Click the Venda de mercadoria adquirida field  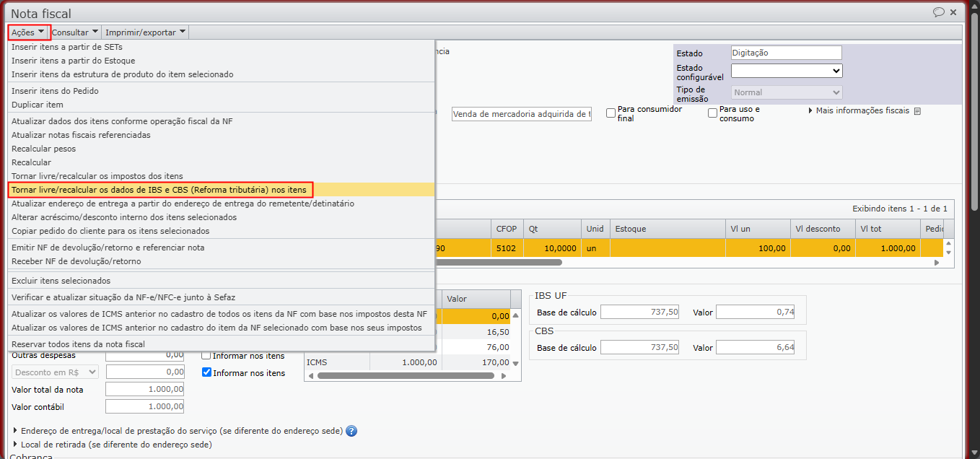coord(522,114)
